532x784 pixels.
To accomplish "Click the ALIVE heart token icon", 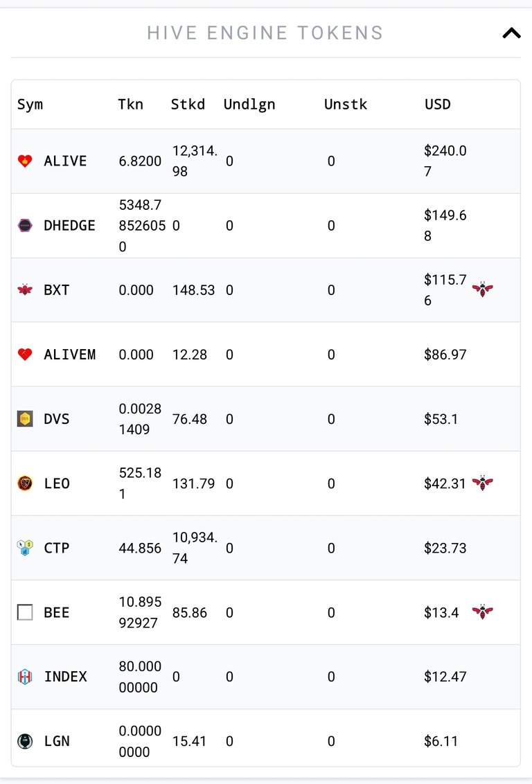I will click(x=25, y=161).
